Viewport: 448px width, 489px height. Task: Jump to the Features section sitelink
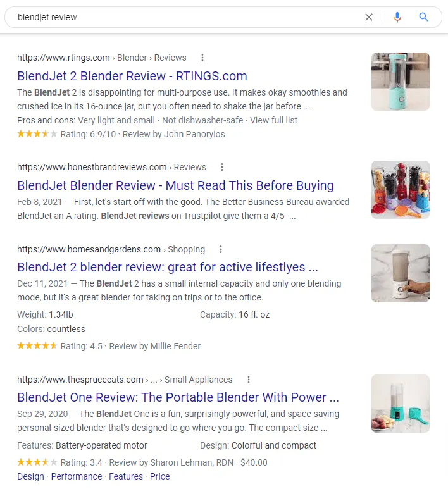click(126, 476)
